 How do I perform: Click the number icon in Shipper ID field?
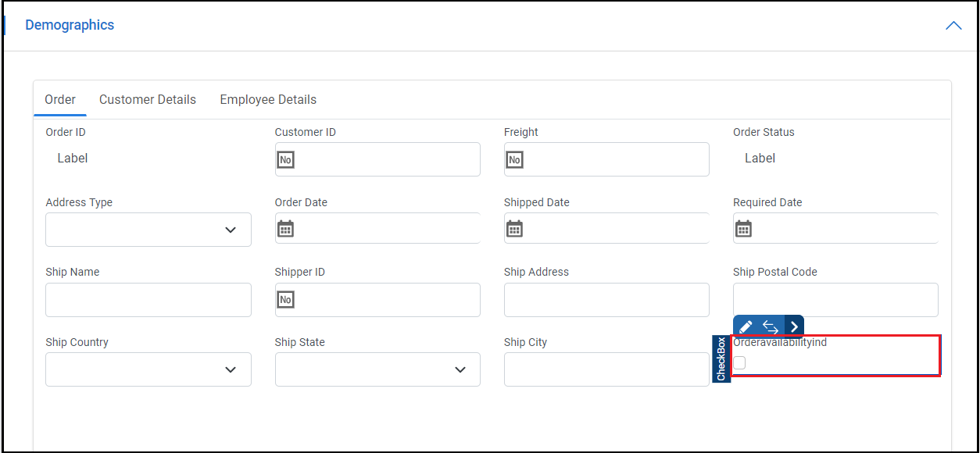pyautogui.click(x=286, y=299)
